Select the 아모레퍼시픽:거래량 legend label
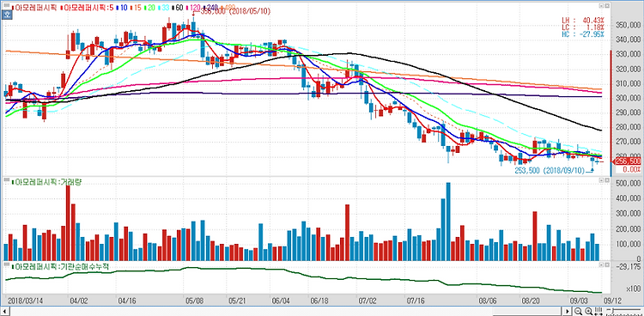This screenshot has height=316, width=644. point(46,182)
